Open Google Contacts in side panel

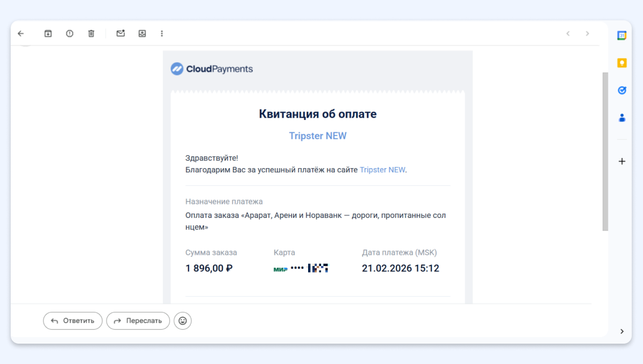point(622,117)
